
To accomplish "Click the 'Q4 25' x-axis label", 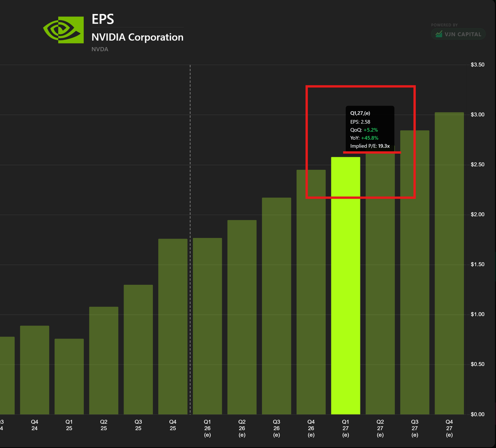I will pyautogui.click(x=173, y=425).
